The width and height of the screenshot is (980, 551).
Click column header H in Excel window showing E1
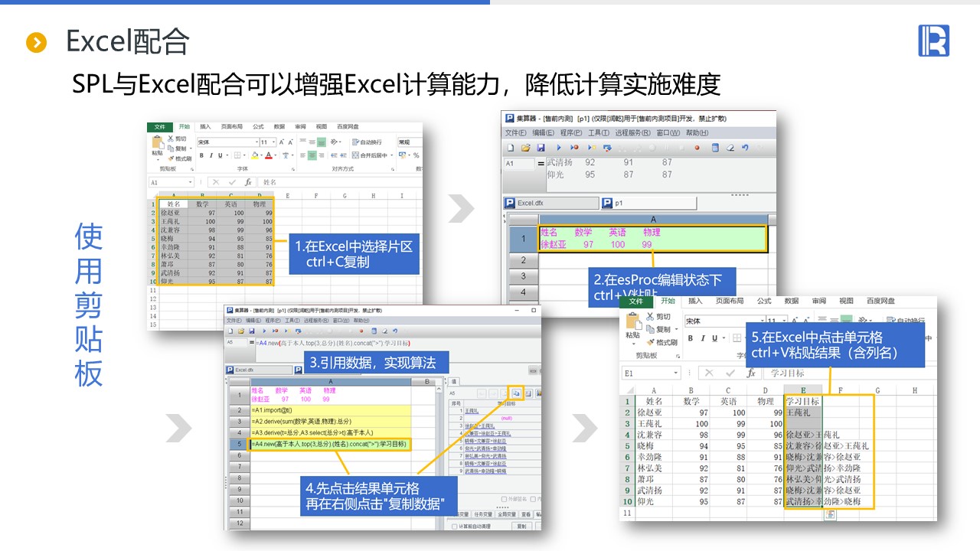coord(915,390)
